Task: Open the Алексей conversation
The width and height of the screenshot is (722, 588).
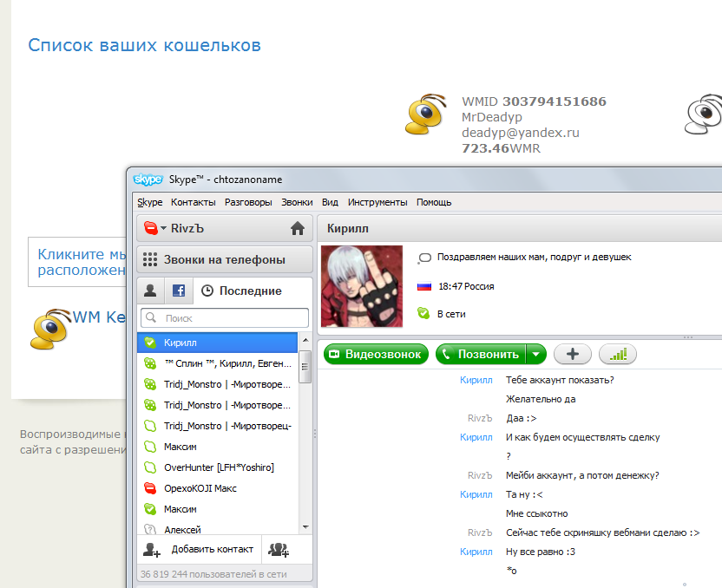Action: (x=217, y=530)
